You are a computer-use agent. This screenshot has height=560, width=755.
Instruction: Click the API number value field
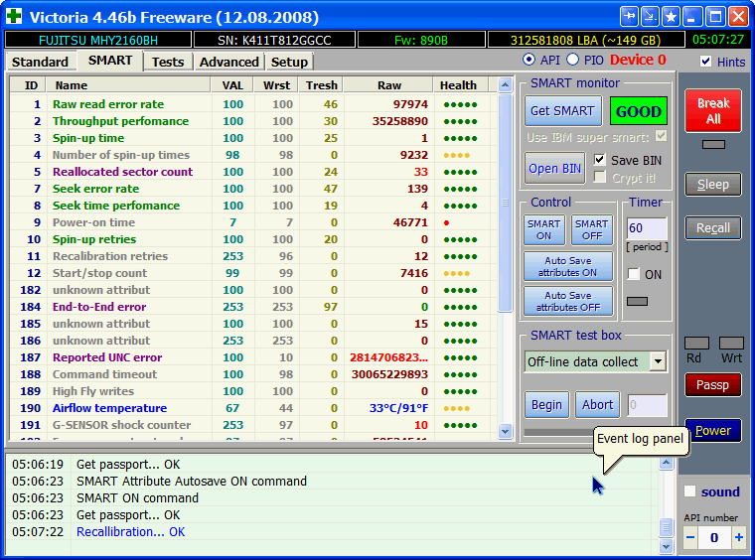point(714,537)
